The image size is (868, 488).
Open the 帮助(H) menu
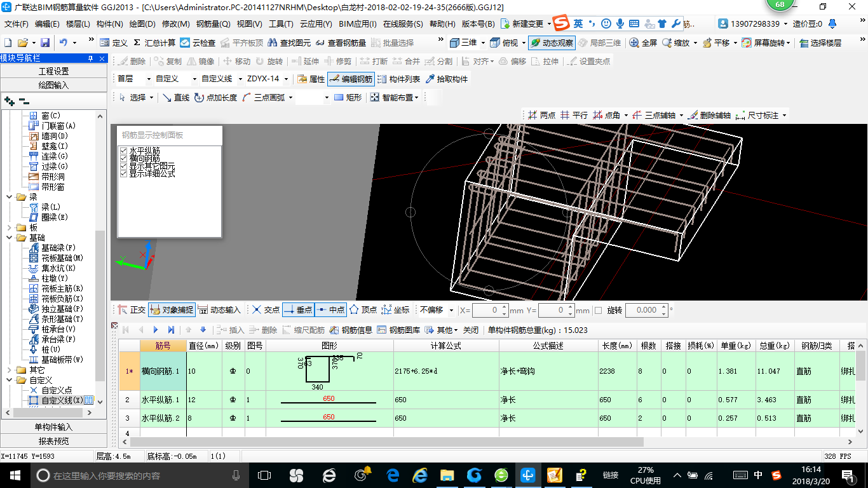pos(442,24)
